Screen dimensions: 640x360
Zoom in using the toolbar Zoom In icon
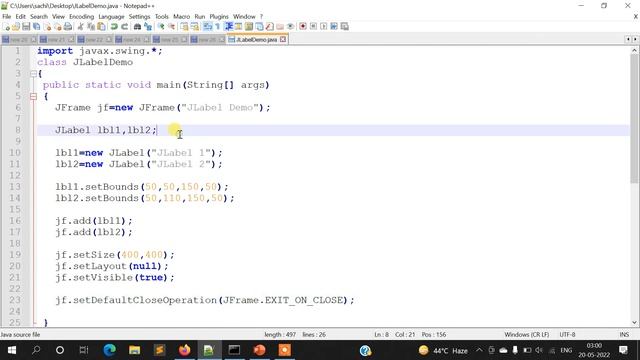pyautogui.click(x=161, y=27)
